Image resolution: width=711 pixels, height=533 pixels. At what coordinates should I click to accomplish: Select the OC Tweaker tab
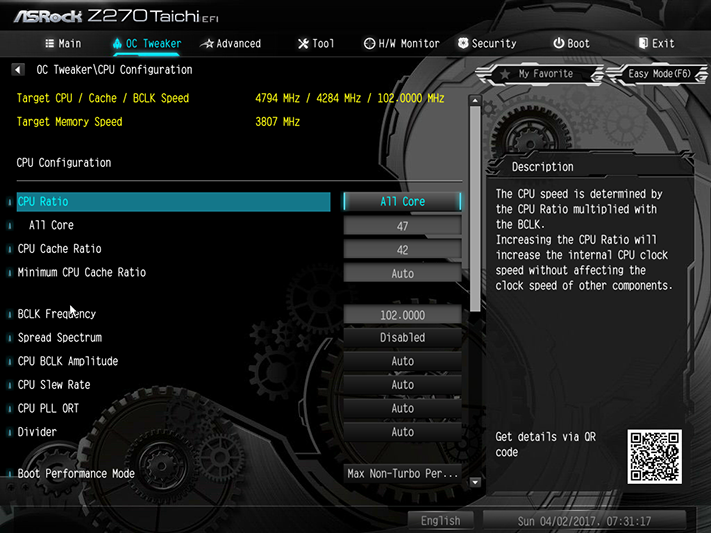[x=147, y=44]
